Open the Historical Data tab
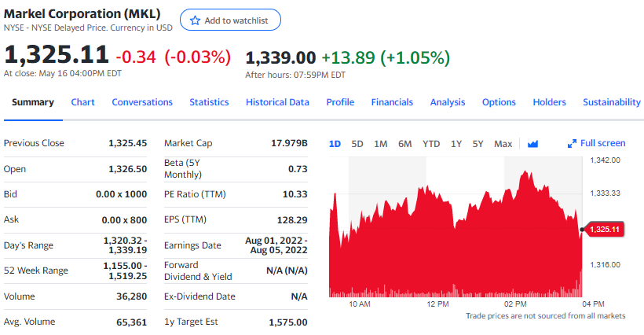This screenshot has width=644, height=335. point(277,102)
